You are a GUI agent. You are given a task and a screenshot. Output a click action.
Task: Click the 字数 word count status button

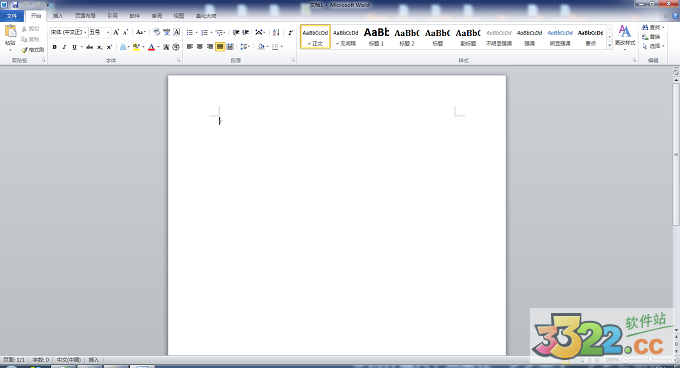pos(41,360)
